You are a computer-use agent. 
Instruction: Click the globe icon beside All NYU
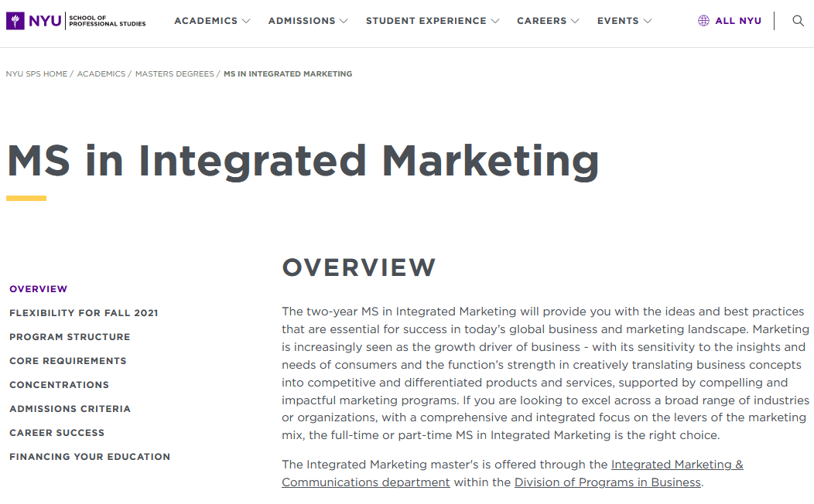(x=703, y=21)
